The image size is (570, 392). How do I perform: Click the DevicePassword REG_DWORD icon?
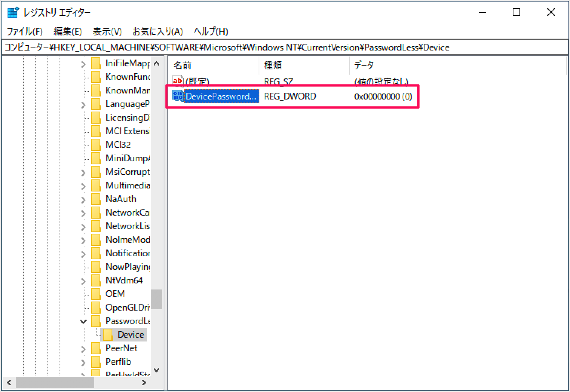click(177, 96)
